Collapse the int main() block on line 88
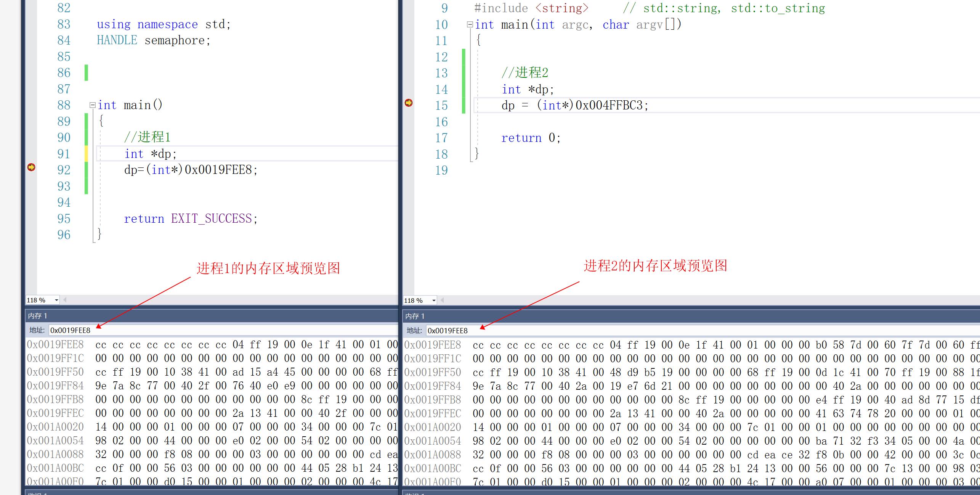980x495 pixels. pos(92,105)
